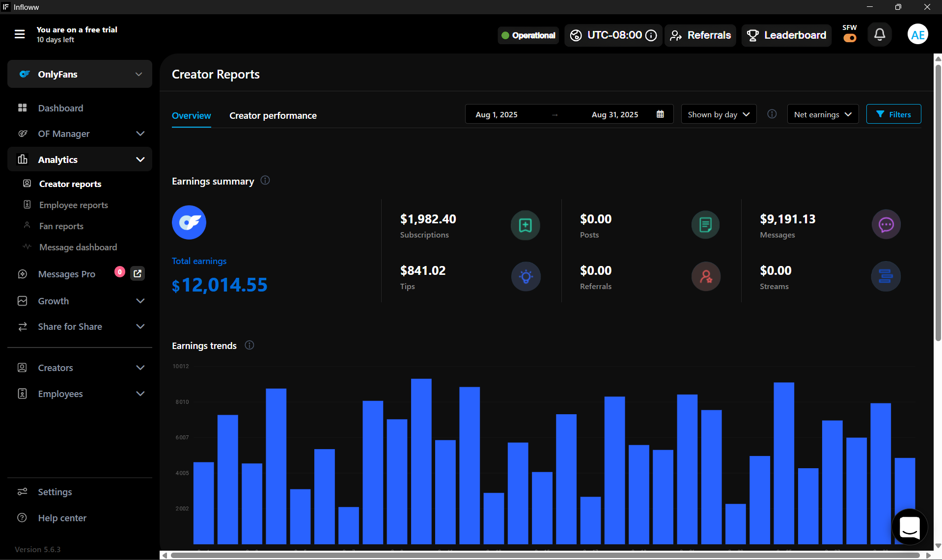Click the hamburger menu icon
Image resolution: width=942 pixels, height=560 pixels.
[x=19, y=34]
